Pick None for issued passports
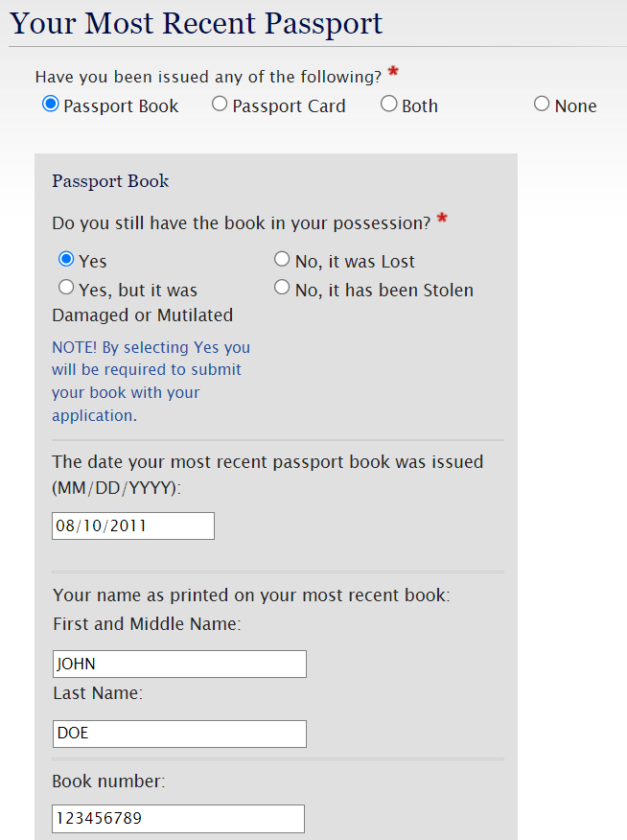Screen dimensions: 627x840 click(x=542, y=105)
